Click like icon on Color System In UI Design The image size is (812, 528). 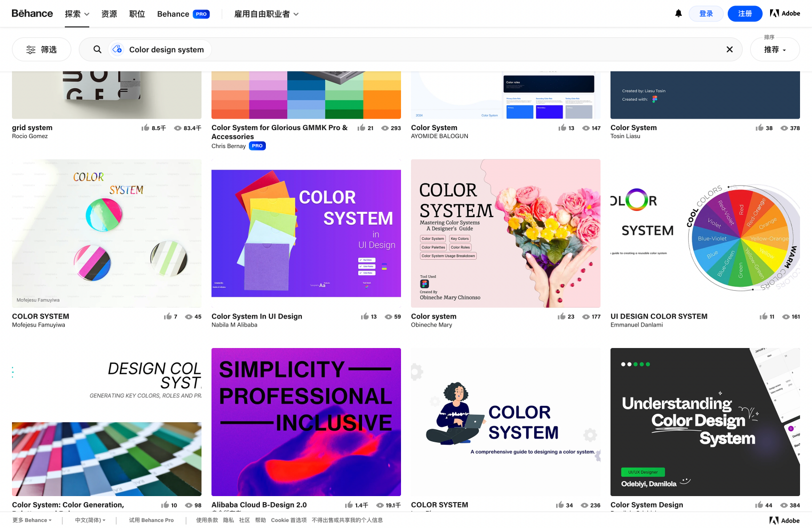pos(365,316)
